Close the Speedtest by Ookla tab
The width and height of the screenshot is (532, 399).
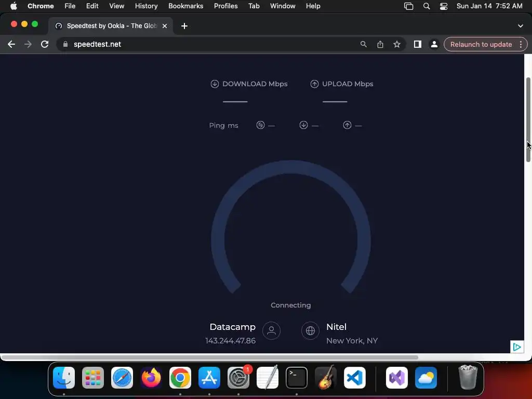(x=165, y=26)
